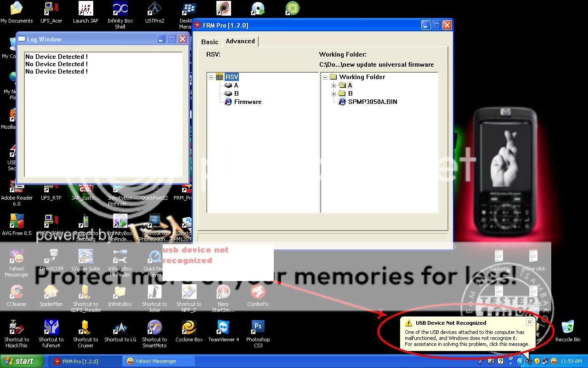Open Adobe Reader 6.0 icon
Viewport: 588px width, 368px height.
pyautogui.click(x=17, y=194)
